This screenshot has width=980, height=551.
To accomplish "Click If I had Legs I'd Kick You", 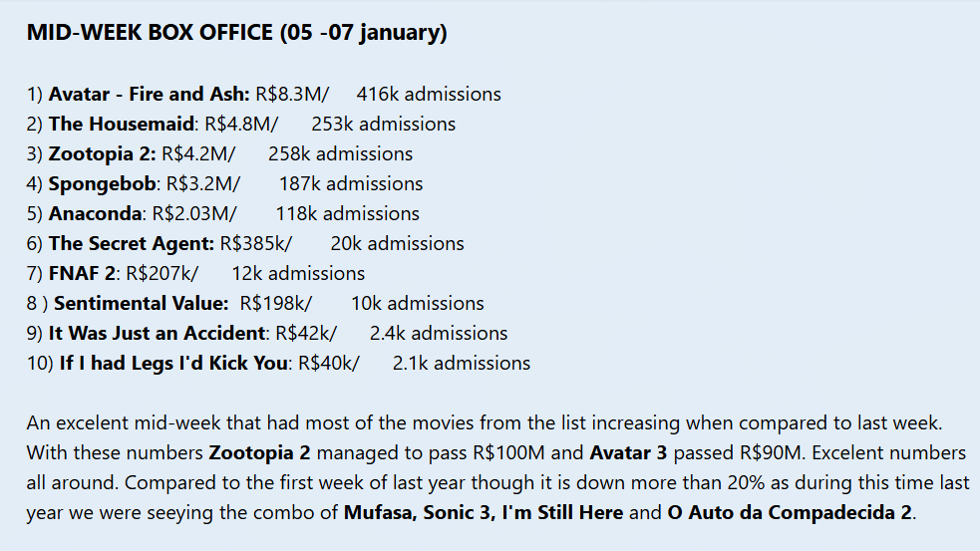I will pyautogui.click(x=172, y=364).
